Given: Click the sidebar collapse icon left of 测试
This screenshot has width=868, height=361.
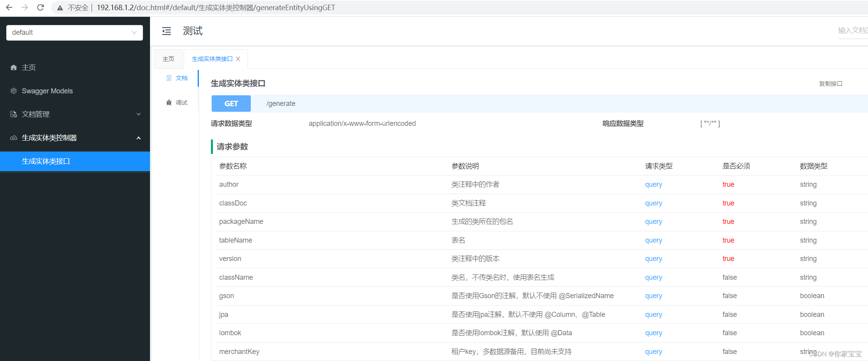Looking at the screenshot, I should [x=167, y=31].
